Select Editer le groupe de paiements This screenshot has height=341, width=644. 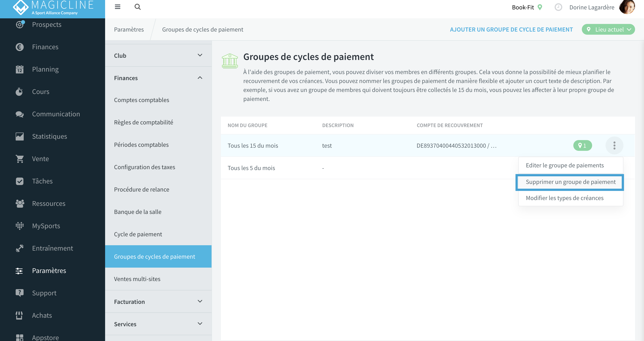click(x=571, y=165)
